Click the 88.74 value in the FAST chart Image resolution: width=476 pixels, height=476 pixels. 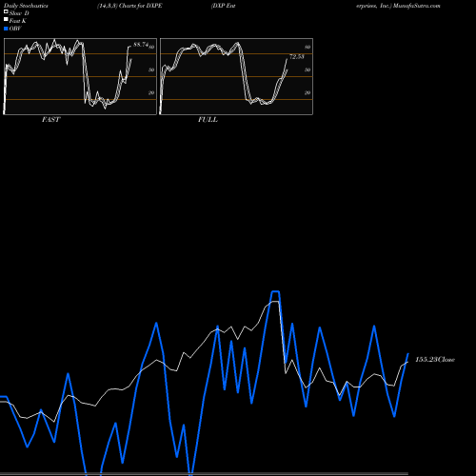[141, 45]
